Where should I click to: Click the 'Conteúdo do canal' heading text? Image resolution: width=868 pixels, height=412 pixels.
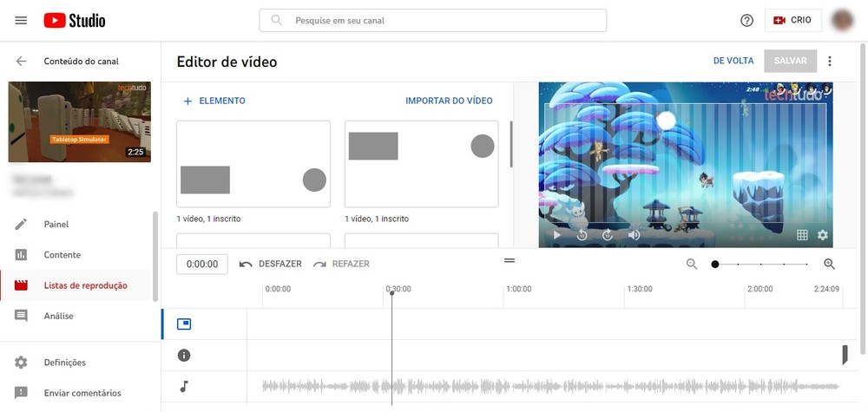[82, 62]
